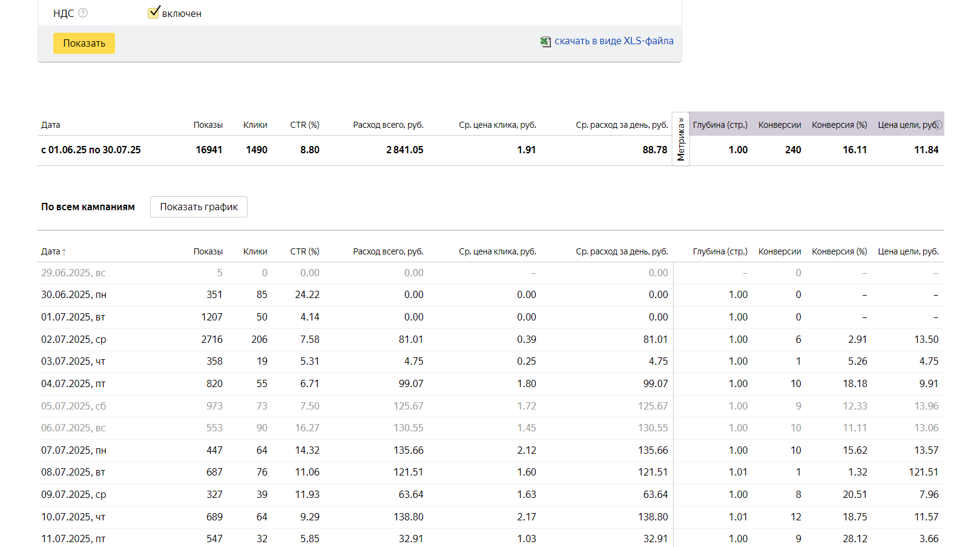
Task: Download report via XLS-файла link
Action: (614, 41)
